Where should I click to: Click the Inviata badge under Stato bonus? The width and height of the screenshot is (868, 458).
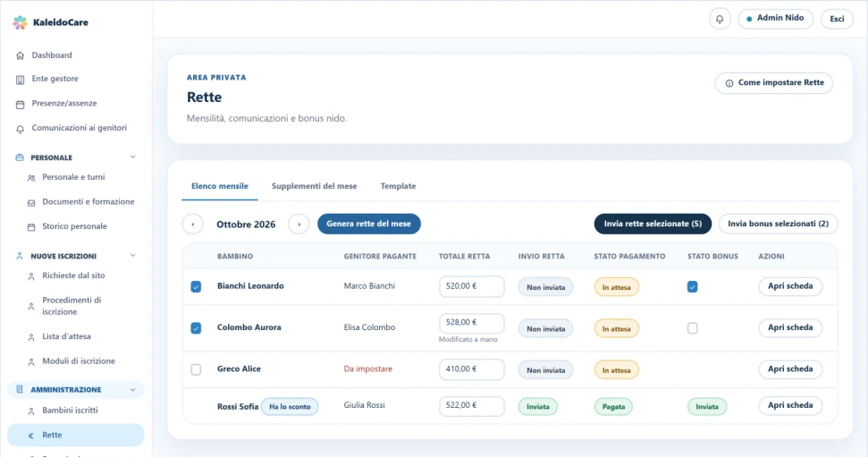pyautogui.click(x=707, y=406)
